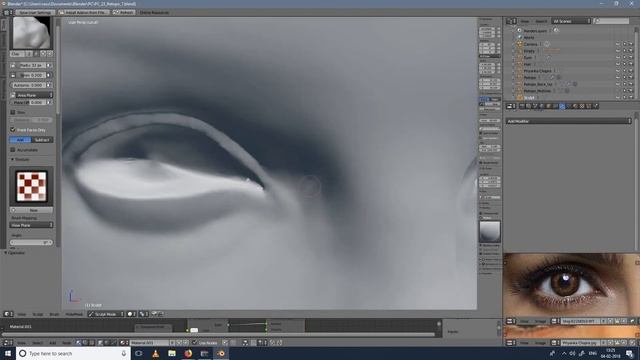Click Install Add-on from File button
Image resolution: width=640 pixels, height=360 pixels.
[83, 12]
